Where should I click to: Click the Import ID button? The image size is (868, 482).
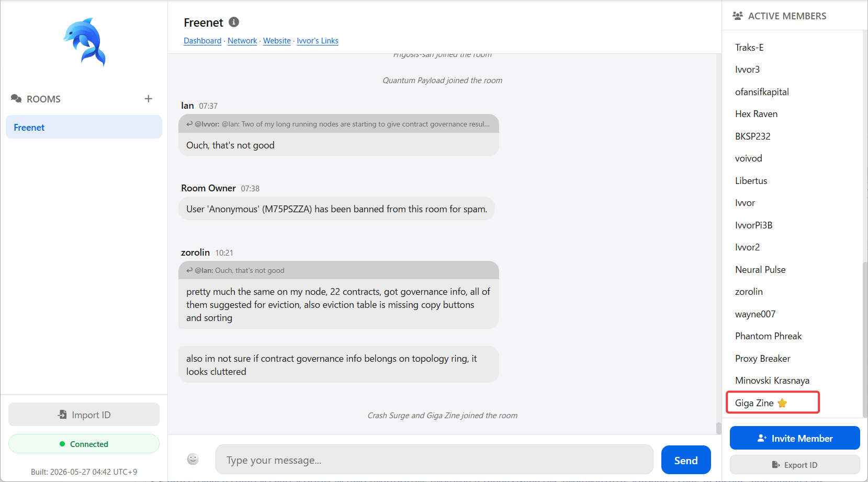(x=84, y=415)
